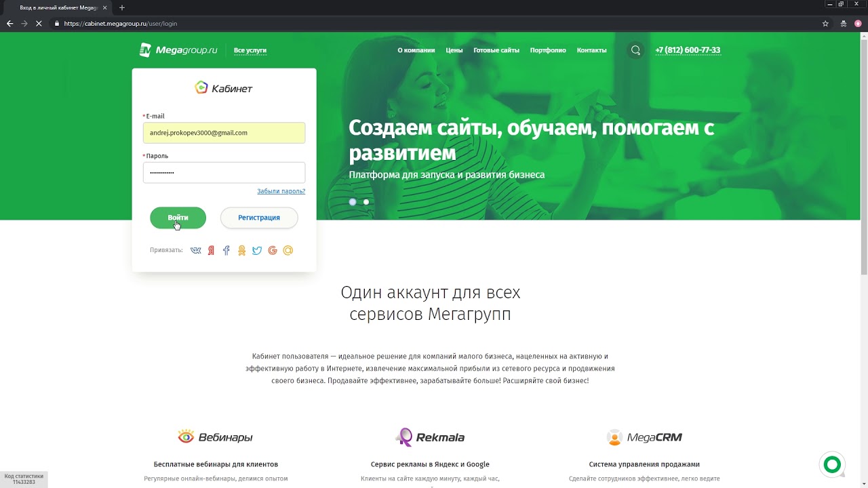868x488 pixels.
Task: Follow the Забыли пароль? link
Action: 281,191
